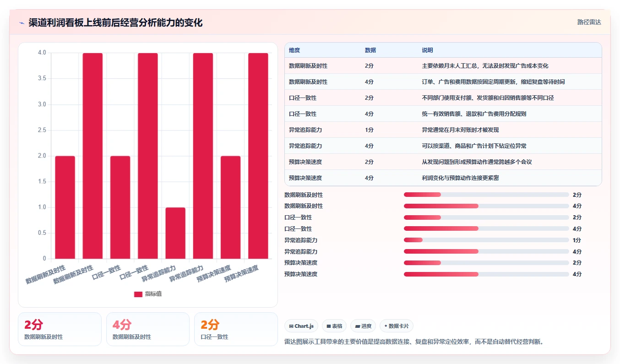620x364 pixels.
Task: Click the 异常追踪能力 progress bar showing 4分
Action: pyautogui.click(x=486, y=251)
